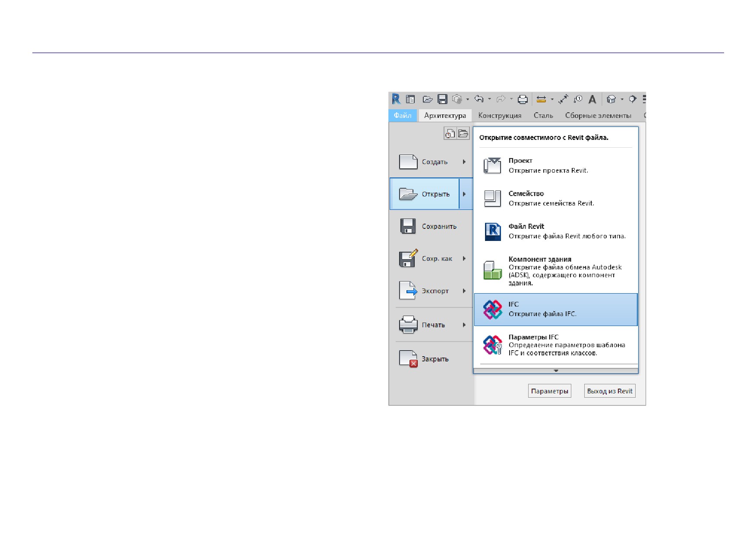Expand the Сохр. как submenu arrow
Image resolution: width=756 pixels, height=535 pixels.
point(464,258)
